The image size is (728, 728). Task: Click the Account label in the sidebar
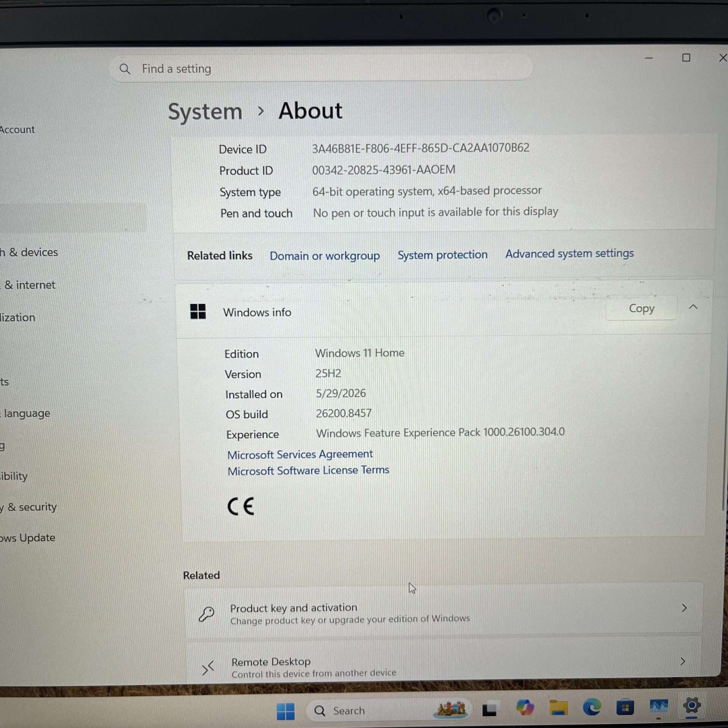tap(17, 130)
